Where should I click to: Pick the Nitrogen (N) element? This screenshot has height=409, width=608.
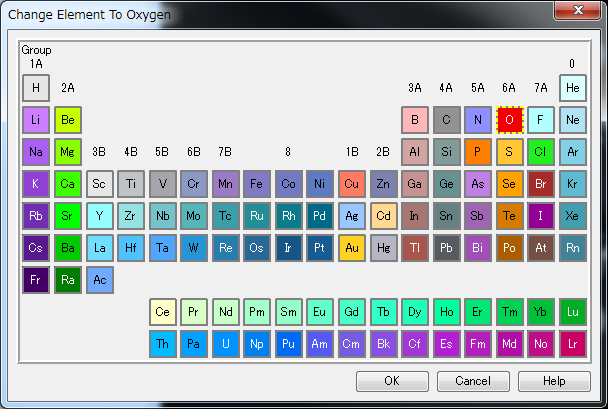tap(478, 120)
